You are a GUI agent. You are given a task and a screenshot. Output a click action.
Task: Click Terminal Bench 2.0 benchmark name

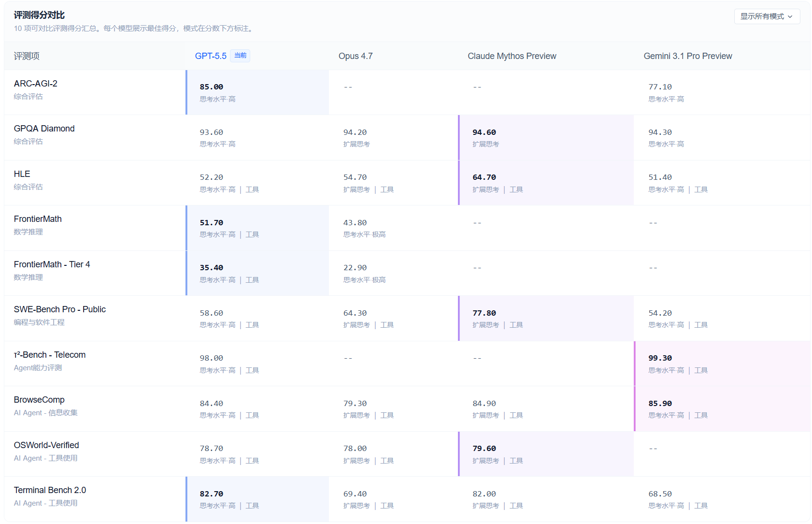[50, 490]
